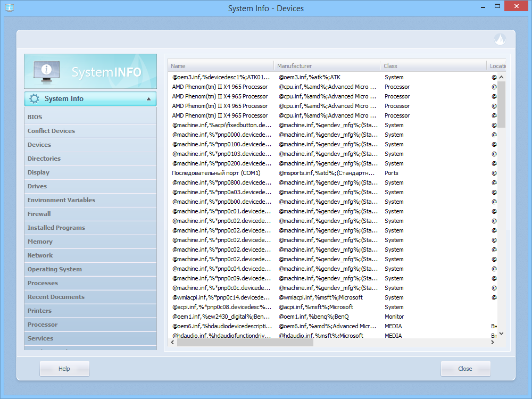The height and width of the screenshot is (399, 532).
Task: Open the Directories section
Action: [x=90, y=159]
